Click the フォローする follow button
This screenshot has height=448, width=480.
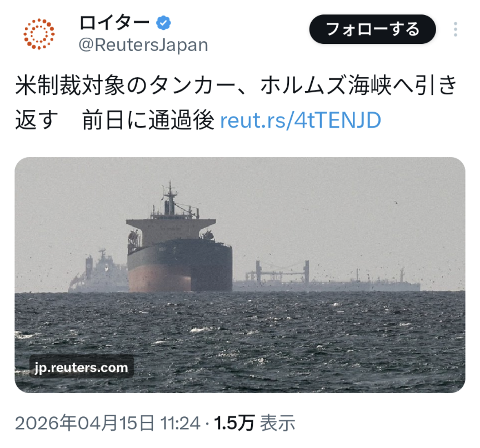(x=373, y=29)
